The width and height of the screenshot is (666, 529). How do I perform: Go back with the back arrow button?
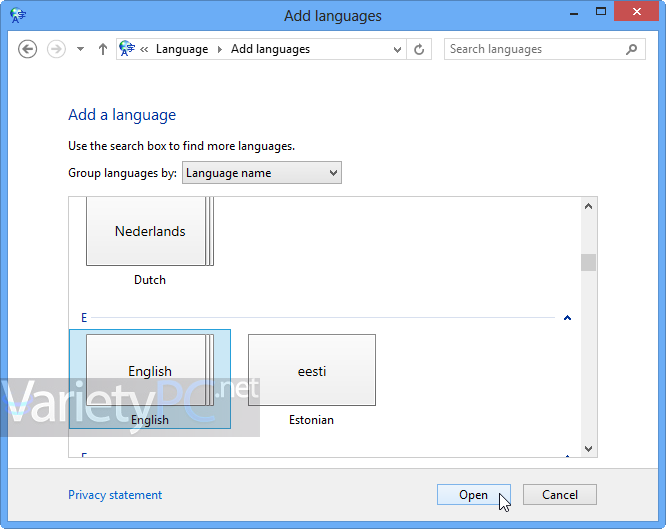pyautogui.click(x=28, y=49)
